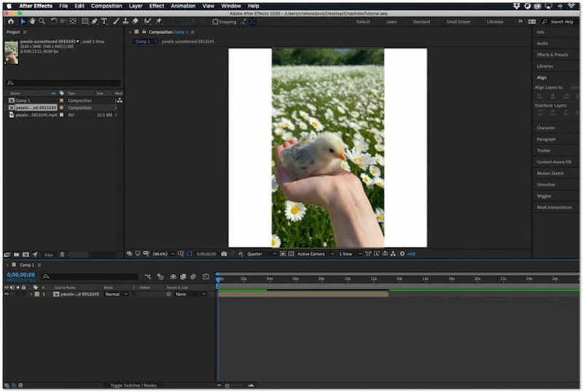Click the yellow label swatch on layer 1
583x392 pixels.
click(36, 294)
